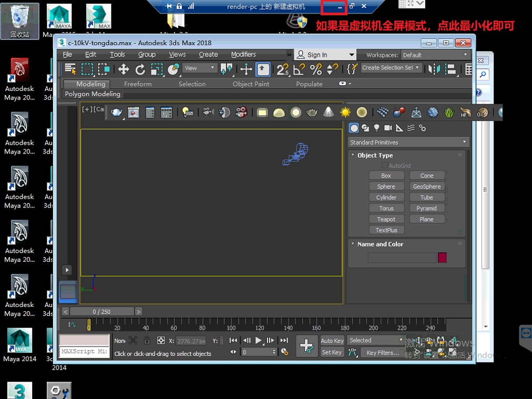The width and height of the screenshot is (532, 399).
Task: Click the teapot Render icon
Action: tap(116, 112)
